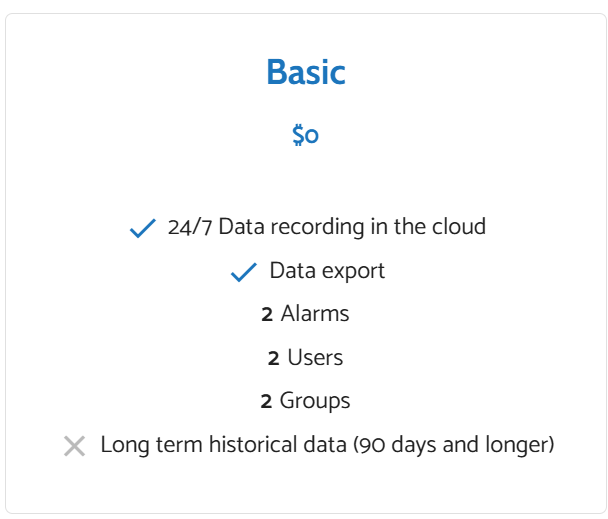Select the Users label
Screen dimensions: 608x519
[x=315, y=358]
